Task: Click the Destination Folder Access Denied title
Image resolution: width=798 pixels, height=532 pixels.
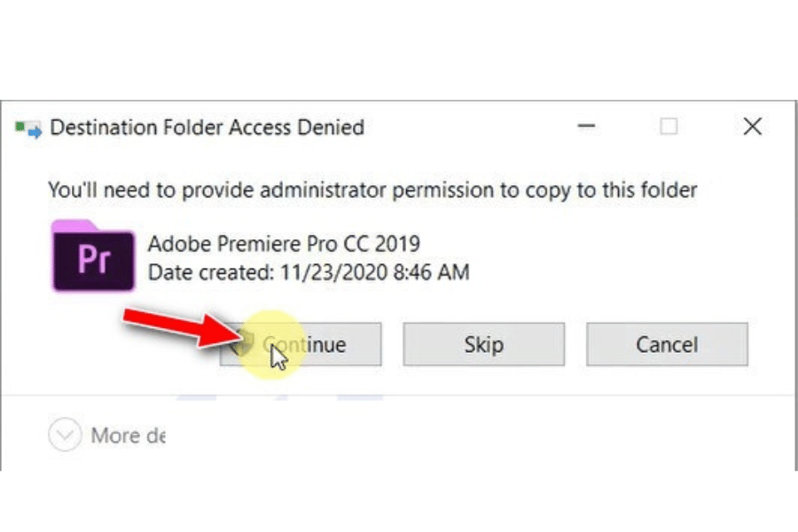Action: 207,128
